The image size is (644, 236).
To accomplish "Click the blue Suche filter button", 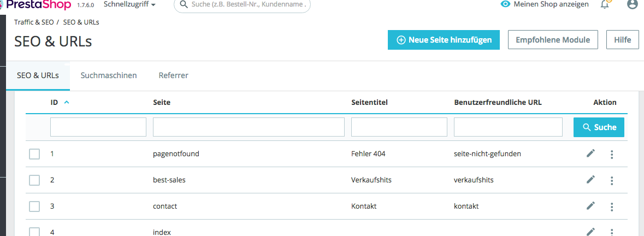I will point(599,127).
